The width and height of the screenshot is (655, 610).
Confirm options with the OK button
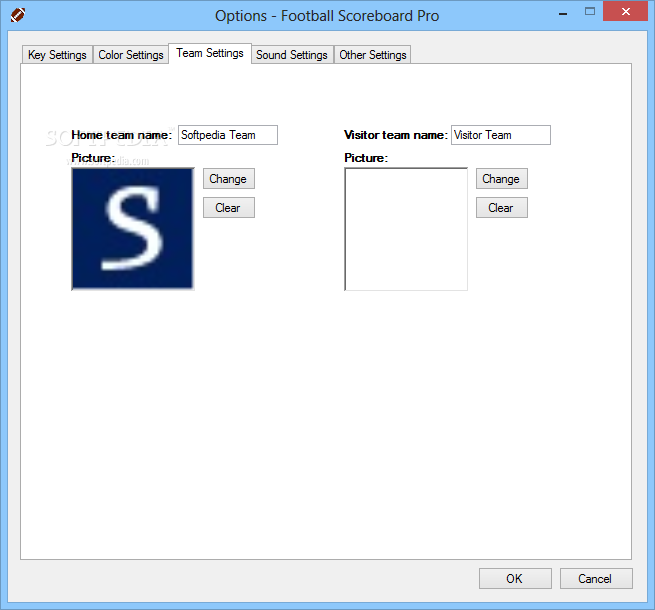coord(515,579)
